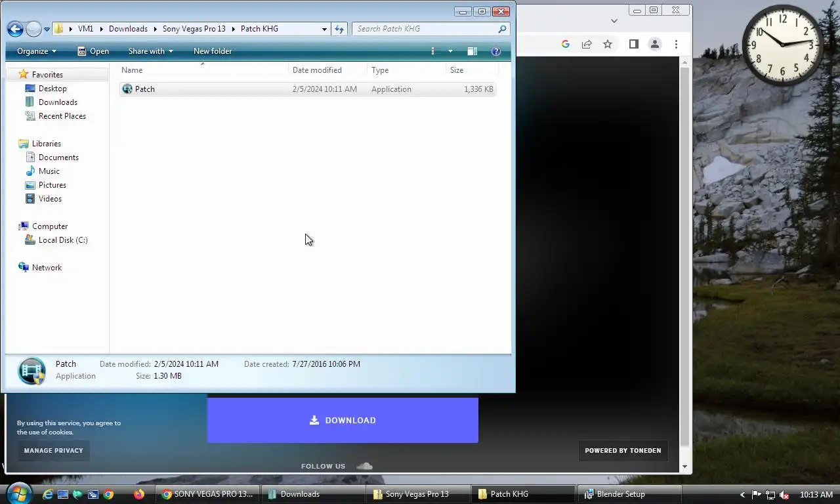The height and width of the screenshot is (504, 840).
Task: Click VM1 in the address path
Action: [x=85, y=29]
